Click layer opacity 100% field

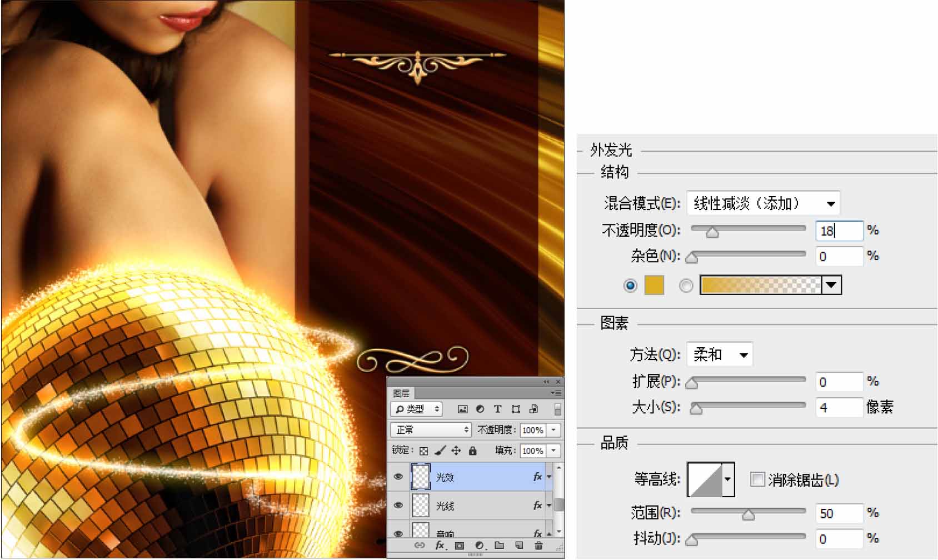(533, 429)
